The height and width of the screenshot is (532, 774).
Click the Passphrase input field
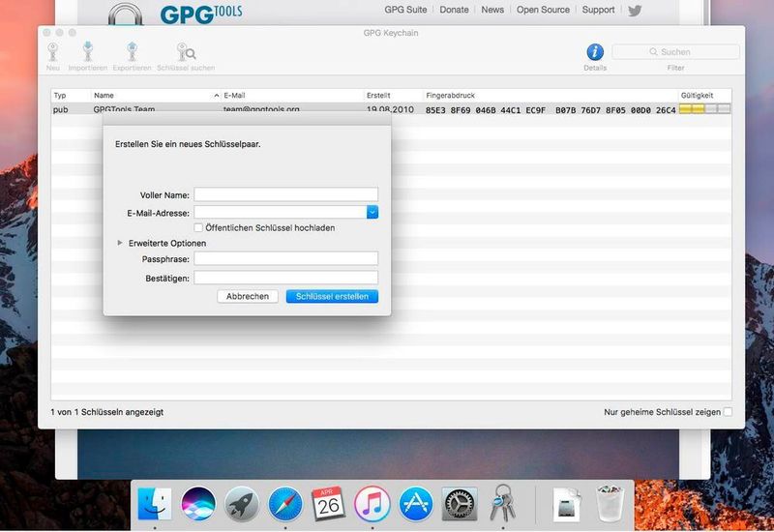(285, 258)
